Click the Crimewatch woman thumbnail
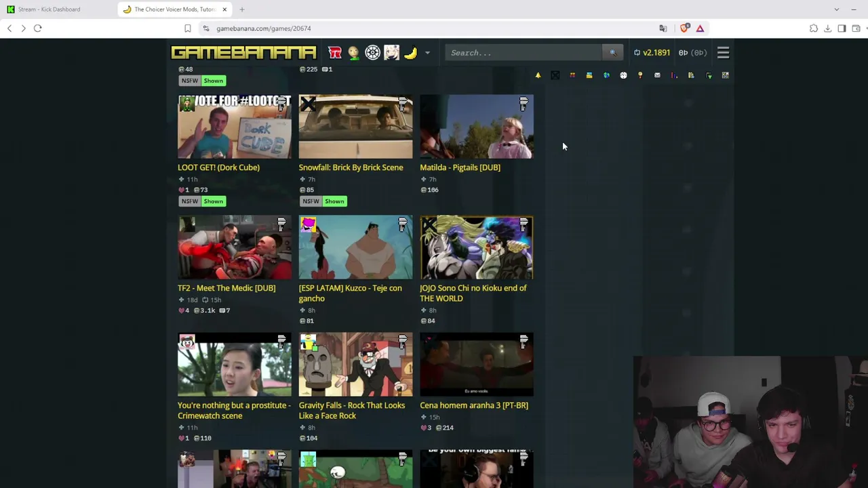This screenshot has height=488, width=868. point(235,365)
